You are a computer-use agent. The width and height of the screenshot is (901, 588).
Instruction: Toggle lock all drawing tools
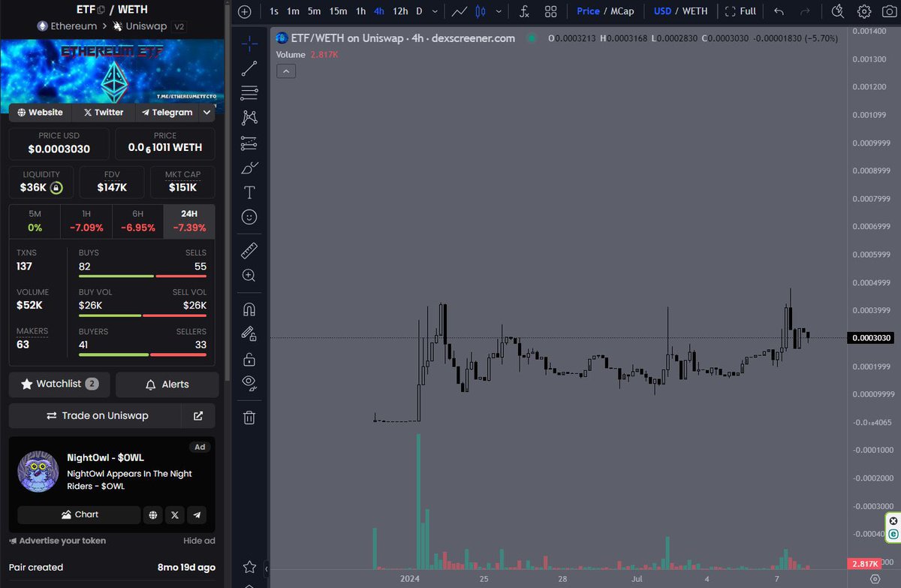point(249,359)
